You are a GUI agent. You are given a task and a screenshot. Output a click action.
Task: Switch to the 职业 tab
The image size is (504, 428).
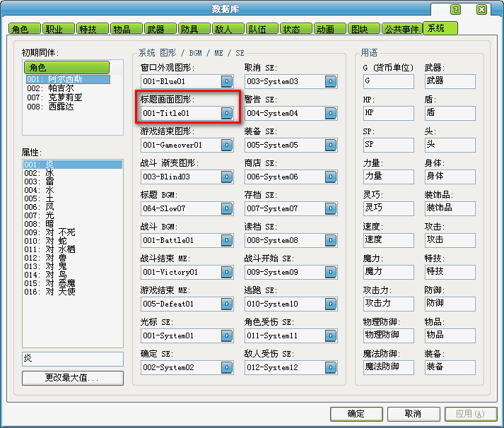[x=59, y=29]
